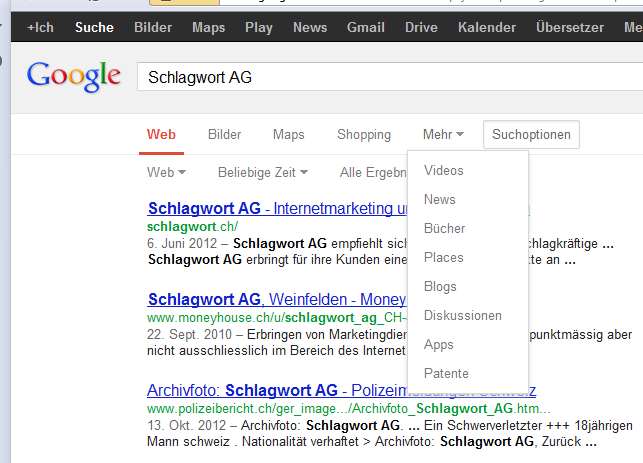Open News in the black navigation bar
Image resolution: width=643 pixels, height=463 pixels.
point(310,27)
